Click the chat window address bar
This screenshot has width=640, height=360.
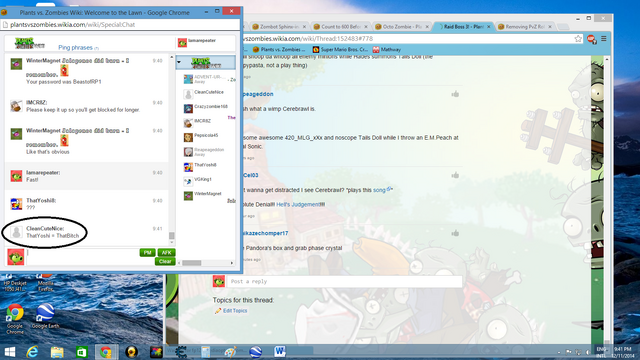tap(120, 24)
